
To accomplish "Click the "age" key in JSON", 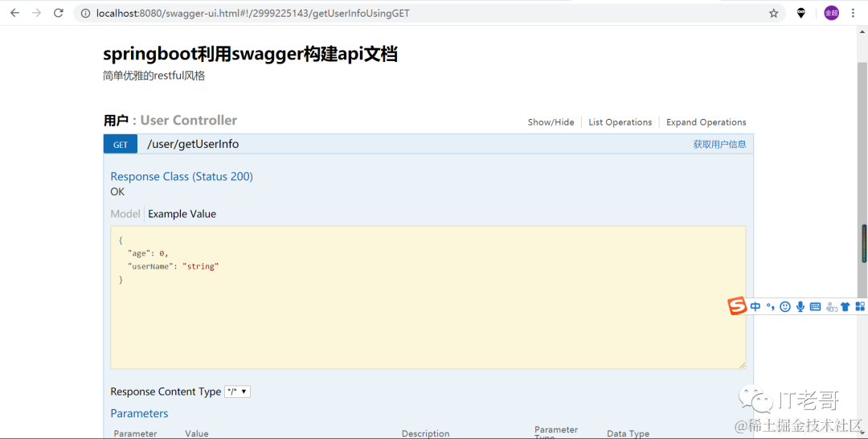I will pos(137,253).
